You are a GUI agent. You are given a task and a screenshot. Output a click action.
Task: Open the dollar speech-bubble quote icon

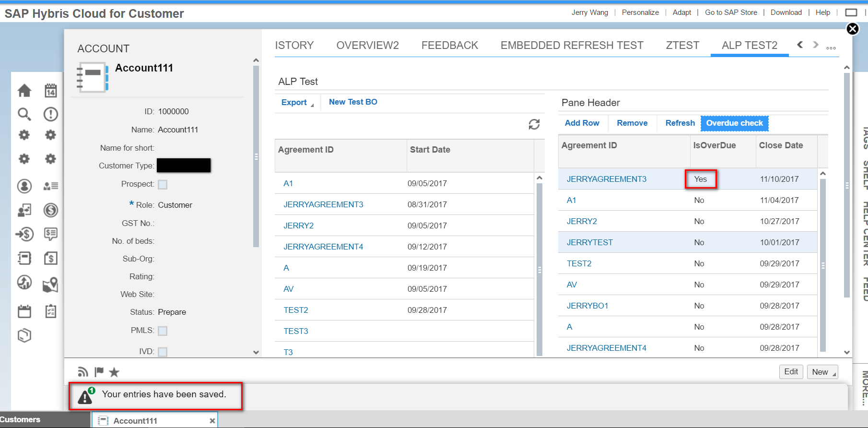click(51, 234)
